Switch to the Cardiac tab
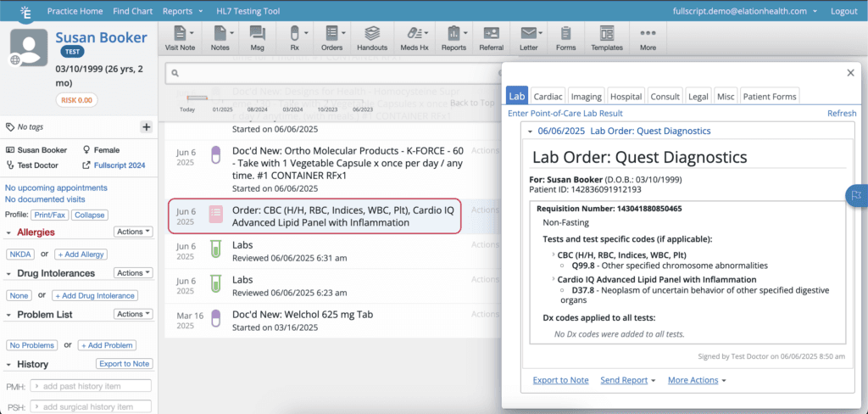868x414 pixels. pyautogui.click(x=548, y=97)
